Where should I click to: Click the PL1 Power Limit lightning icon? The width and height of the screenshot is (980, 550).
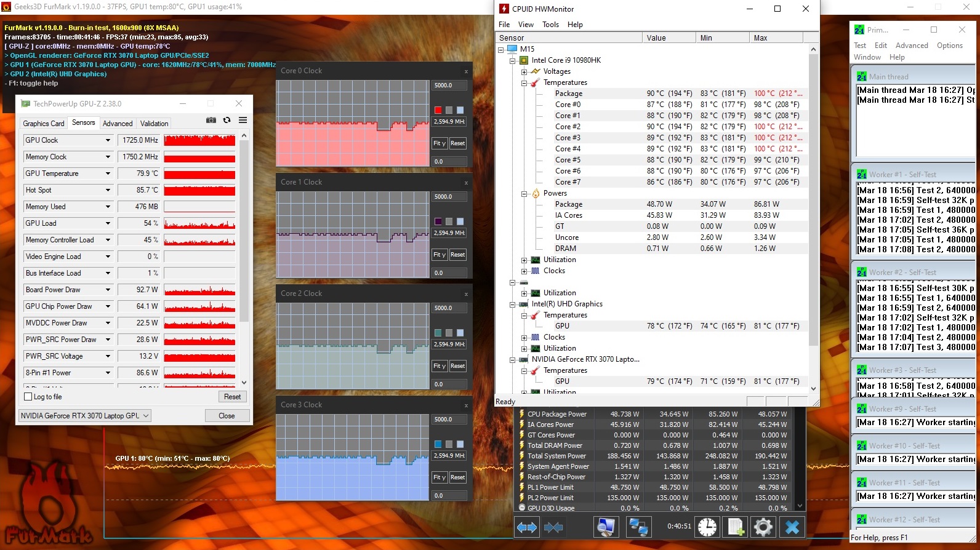[521, 487]
